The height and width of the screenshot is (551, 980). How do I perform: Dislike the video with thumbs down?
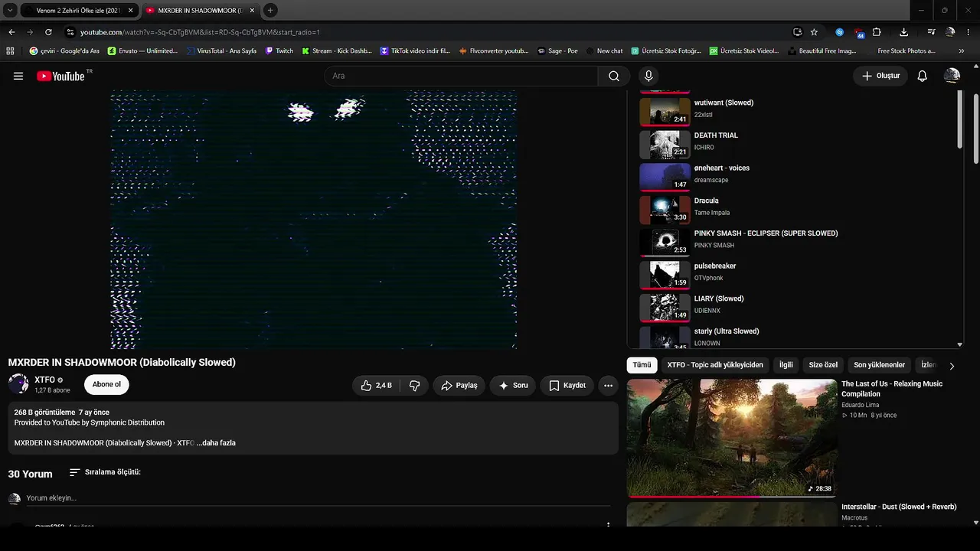point(414,386)
